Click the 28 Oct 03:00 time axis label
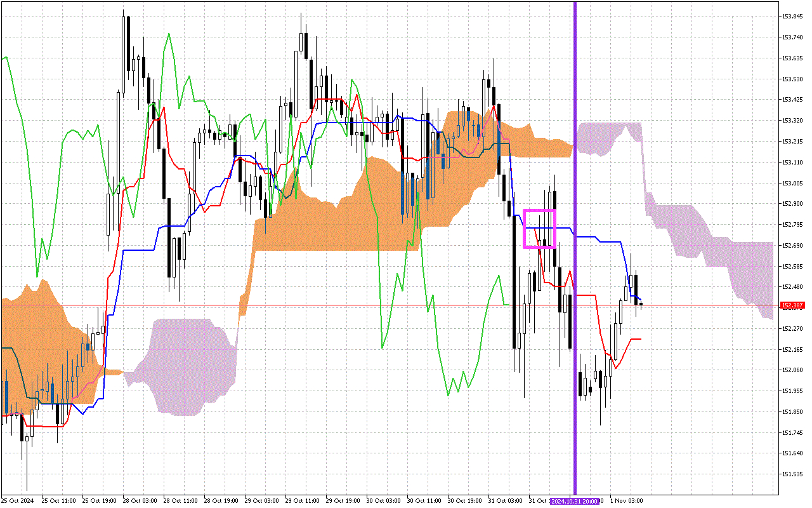The image size is (812, 508). pyautogui.click(x=140, y=501)
